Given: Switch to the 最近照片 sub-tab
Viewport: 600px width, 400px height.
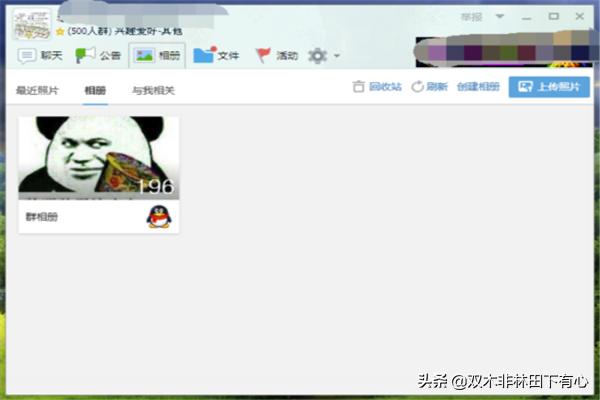Looking at the screenshot, I should (37, 90).
